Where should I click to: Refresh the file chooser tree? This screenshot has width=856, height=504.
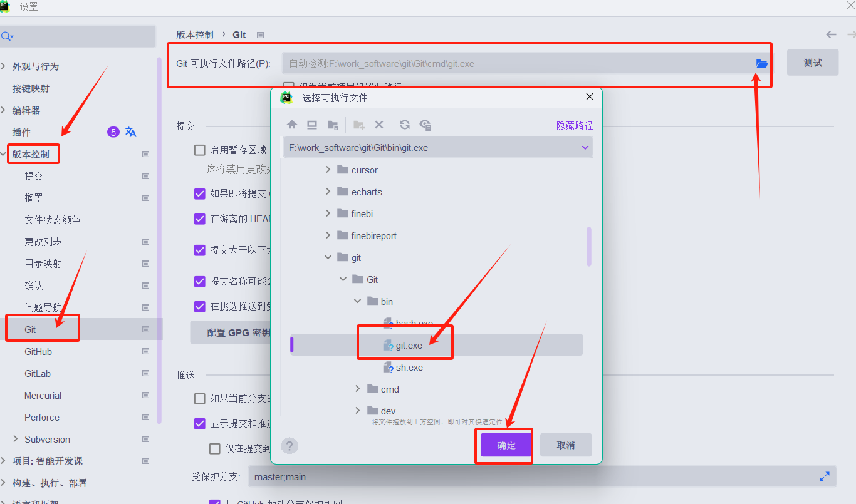(405, 125)
